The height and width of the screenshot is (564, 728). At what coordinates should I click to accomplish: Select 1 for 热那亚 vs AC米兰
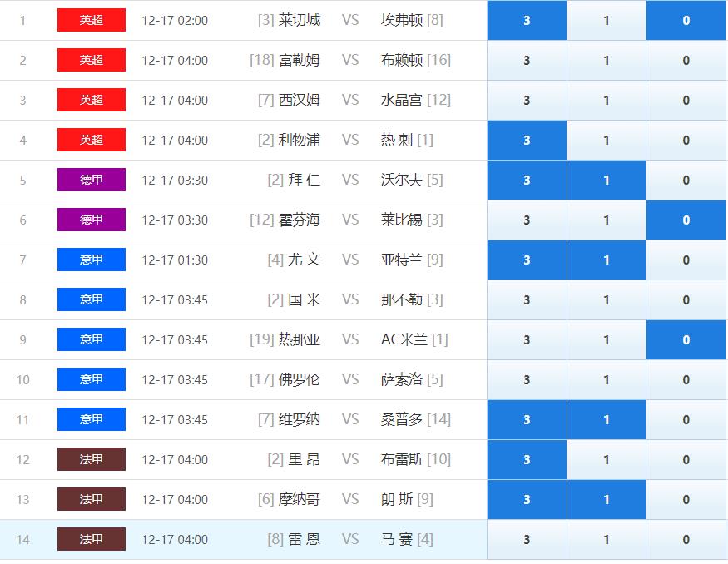(x=607, y=339)
